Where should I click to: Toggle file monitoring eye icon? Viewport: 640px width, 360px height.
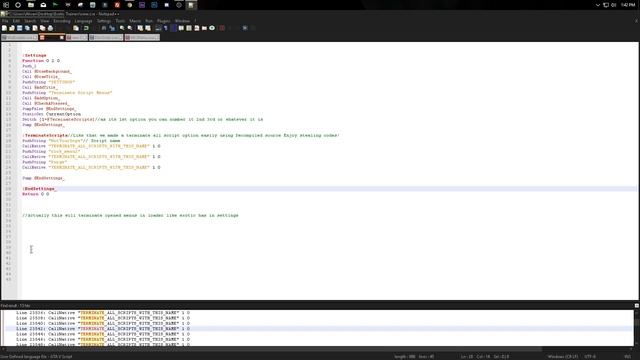click(212, 28)
